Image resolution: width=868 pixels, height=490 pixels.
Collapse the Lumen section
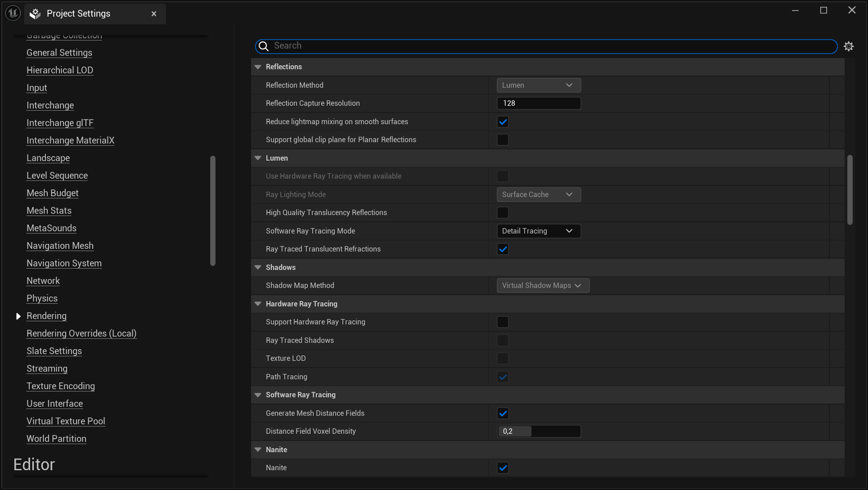[x=257, y=157]
